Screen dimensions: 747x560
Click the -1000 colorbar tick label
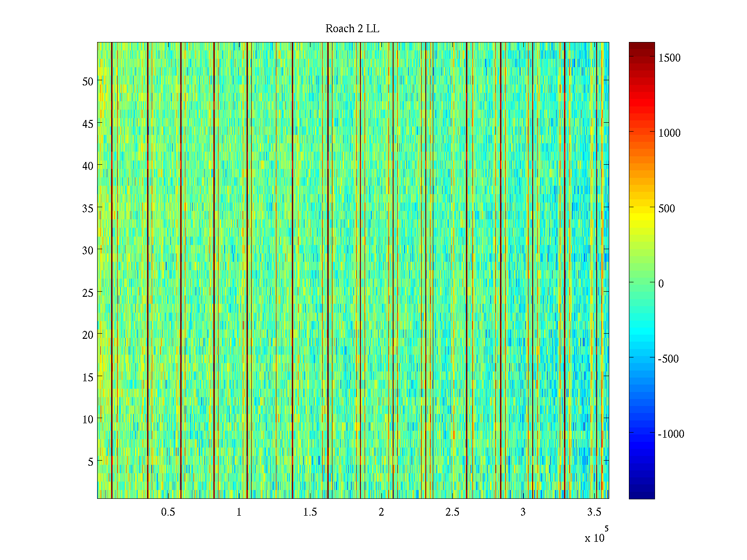click(x=670, y=434)
